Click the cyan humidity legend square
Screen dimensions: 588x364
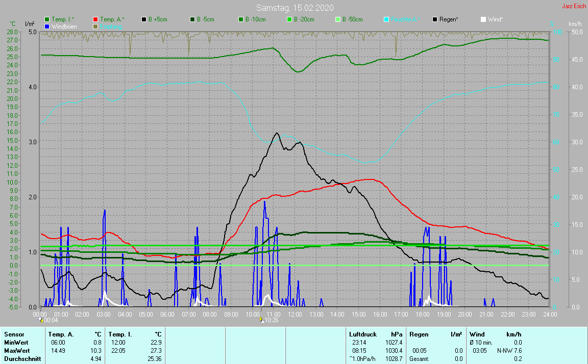[x=386, y=19]
